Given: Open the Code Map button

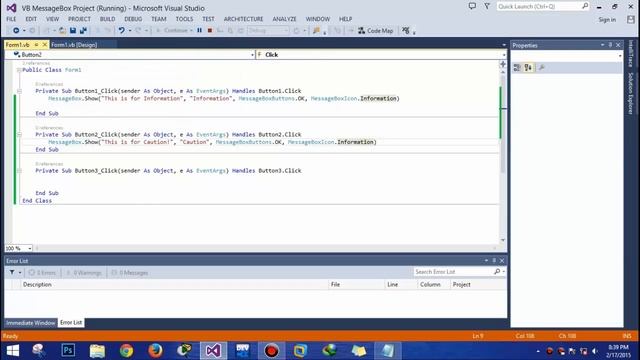Looking at the screenshot, I should [x=376, y=31].
